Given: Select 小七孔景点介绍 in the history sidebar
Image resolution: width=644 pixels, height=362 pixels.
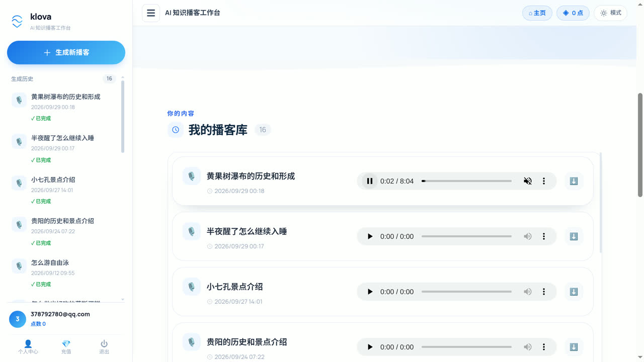Looking at the screenshot, I should (x=64, y=190).
